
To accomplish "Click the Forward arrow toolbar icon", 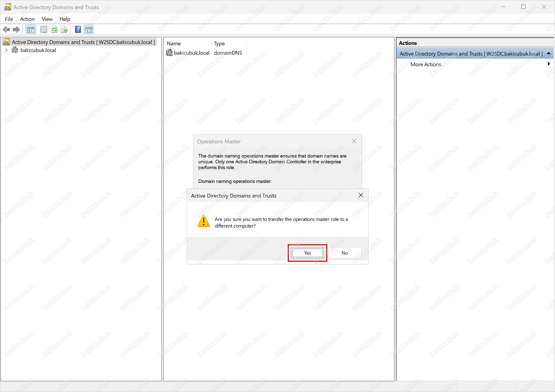I will [x=16, y=30].
